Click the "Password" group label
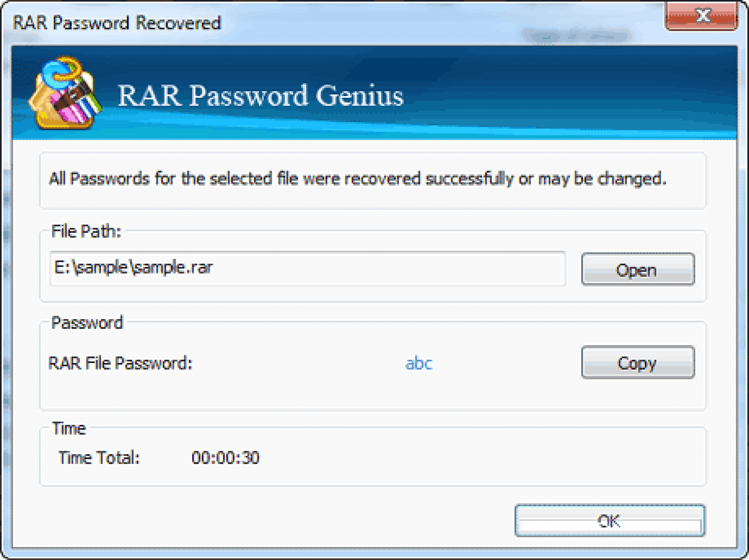Image resolution: width=749 pixels, height=560 pixels. [87, 323]
